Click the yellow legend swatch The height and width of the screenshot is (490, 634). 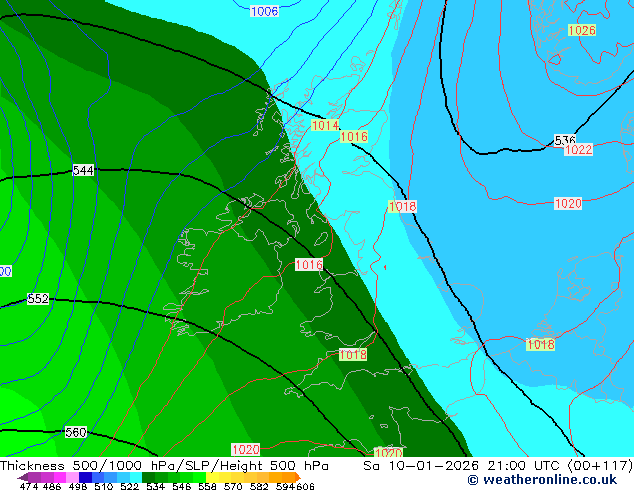tap(213, 477)
